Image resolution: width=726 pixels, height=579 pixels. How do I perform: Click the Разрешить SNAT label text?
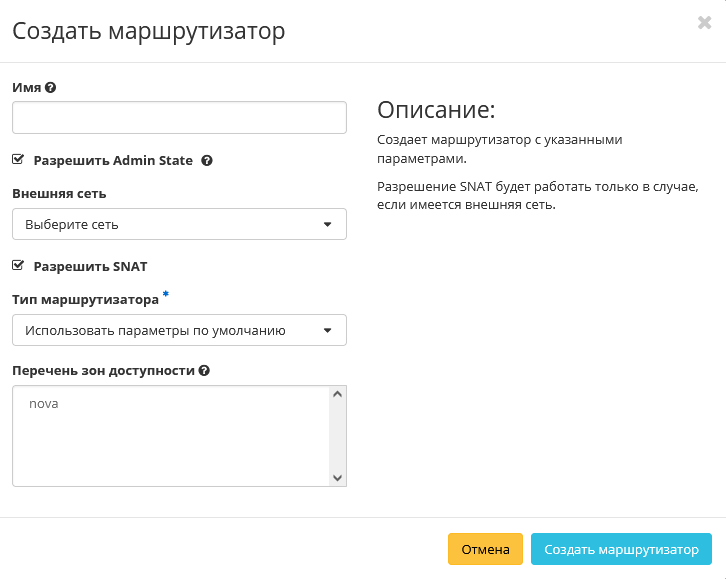click(90, 266)
